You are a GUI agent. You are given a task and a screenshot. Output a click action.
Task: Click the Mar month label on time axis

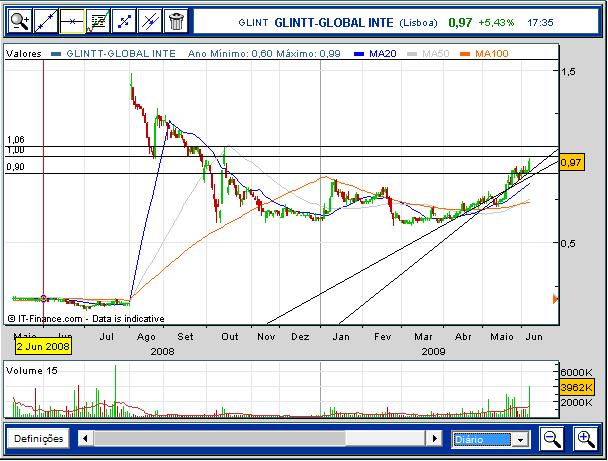tap(423, 337)
